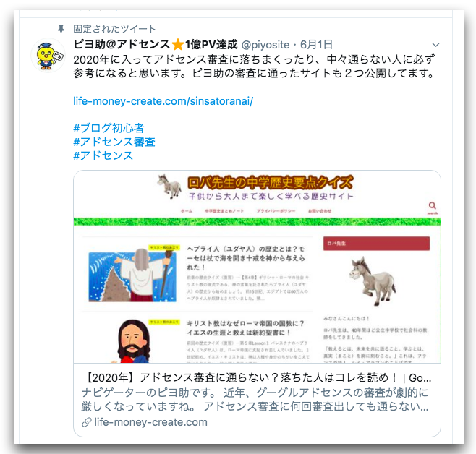Open hashtag #アドセンス
Image resolution: width=476 pixels, height=454 pixels.
pyautogui.click(x=103, y=155)
